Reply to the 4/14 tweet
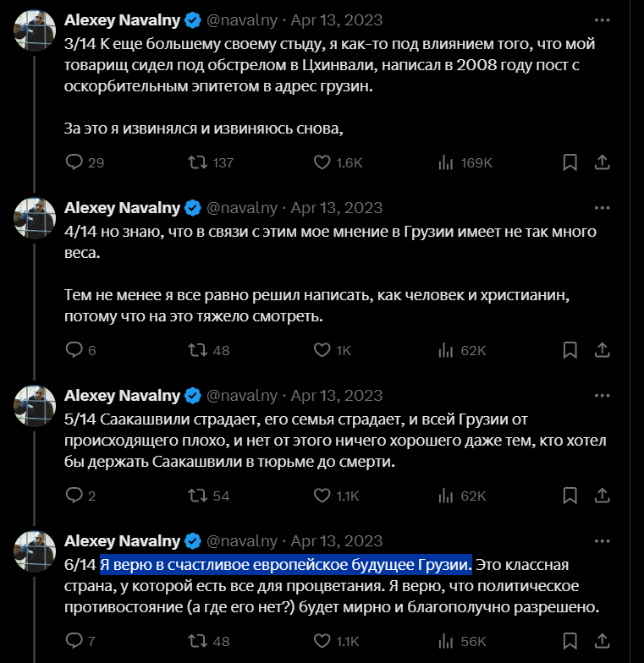This screenshot has height=663, width=644. pos(74,350)
